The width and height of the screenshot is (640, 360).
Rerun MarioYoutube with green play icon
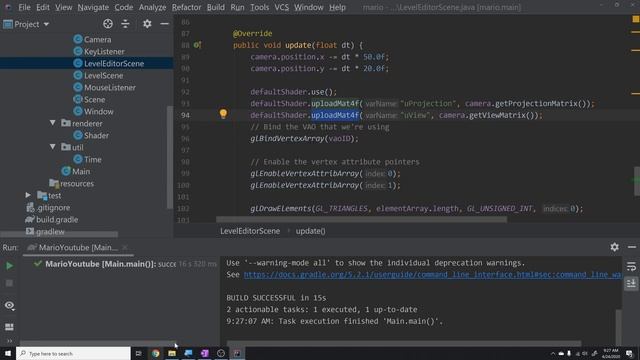(9, 266)
